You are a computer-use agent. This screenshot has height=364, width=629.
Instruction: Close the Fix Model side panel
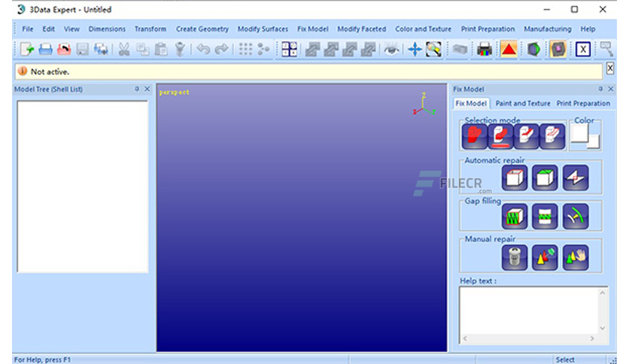pyautogui.click(x=610, y=89)
